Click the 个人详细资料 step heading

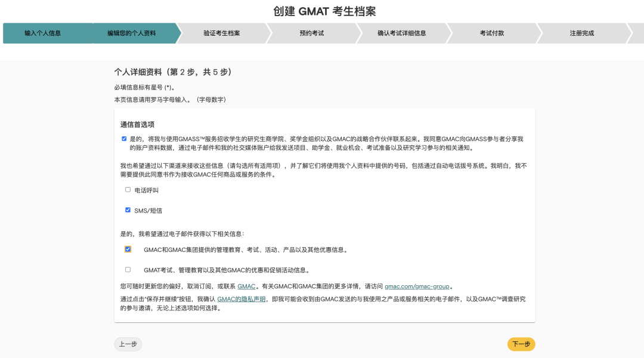[x=173, y=72]
